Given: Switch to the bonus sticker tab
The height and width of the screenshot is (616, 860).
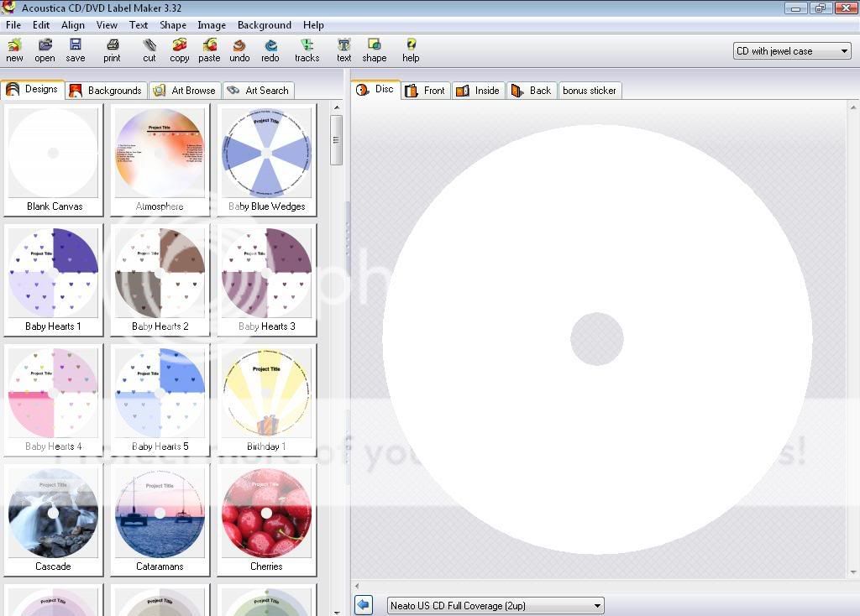Looking at the screenshot, I should pyautogui.click(x=590, y=90).
